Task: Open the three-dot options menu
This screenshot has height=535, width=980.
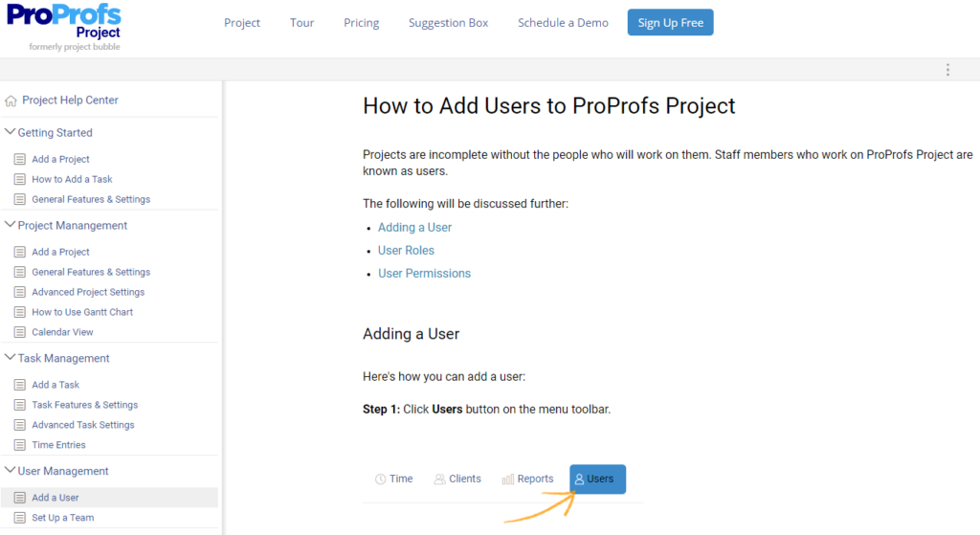Action: pyautogui.click(x=947, y=70)
